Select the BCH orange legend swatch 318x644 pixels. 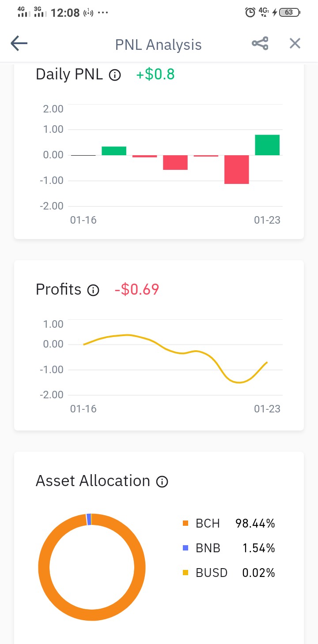(x=185, y=524)
